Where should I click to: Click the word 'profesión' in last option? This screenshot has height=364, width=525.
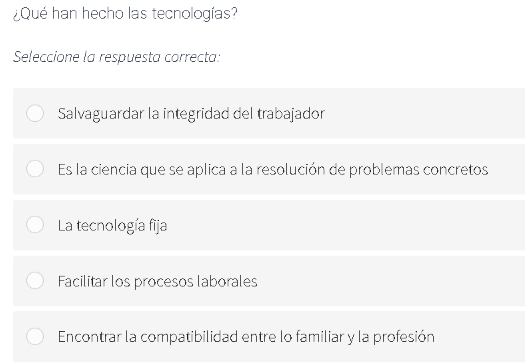404,337
